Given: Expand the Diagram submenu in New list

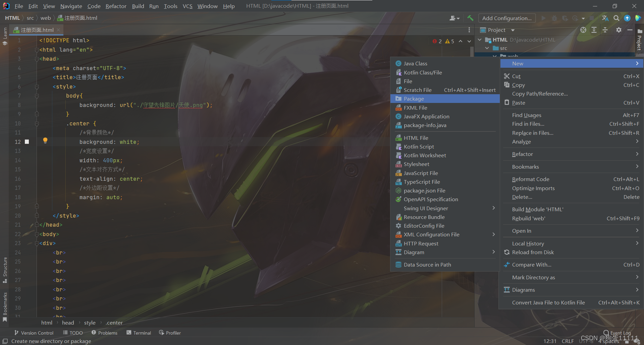Looking at the screenshot, I should tap(445, 252).
